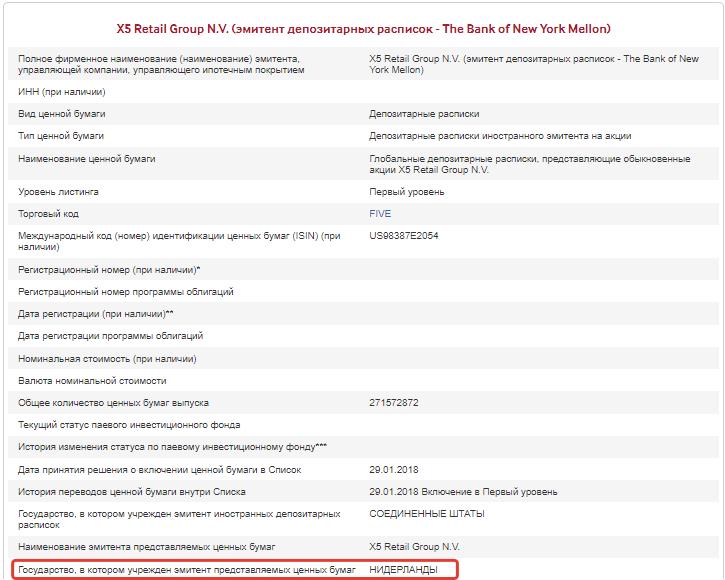This screenshot has width=725, height=580.
Task: Click the FIVE trading code link
Action: [380, 214]
